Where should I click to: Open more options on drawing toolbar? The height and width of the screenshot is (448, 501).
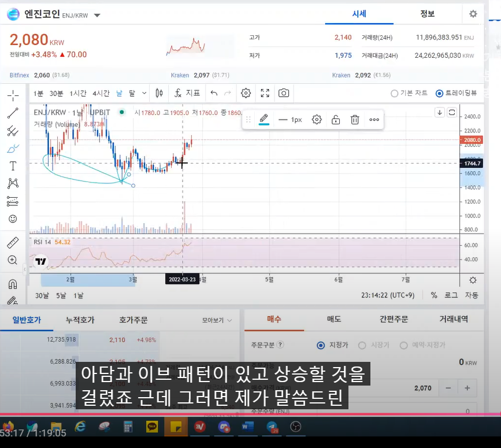(x=374, y=120)
